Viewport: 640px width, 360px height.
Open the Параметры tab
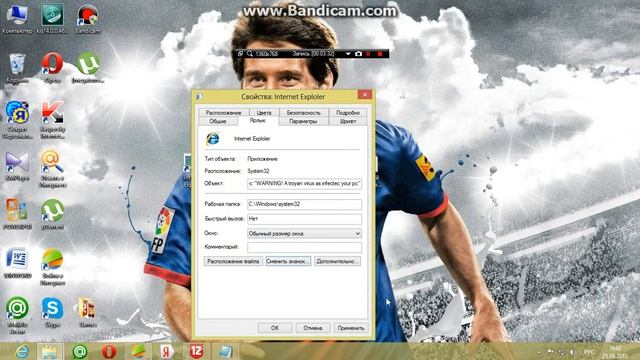(x=303, y=121)
